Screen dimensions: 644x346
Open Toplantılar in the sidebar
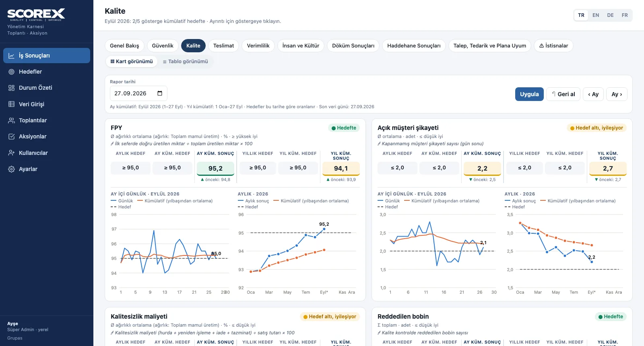47,120
